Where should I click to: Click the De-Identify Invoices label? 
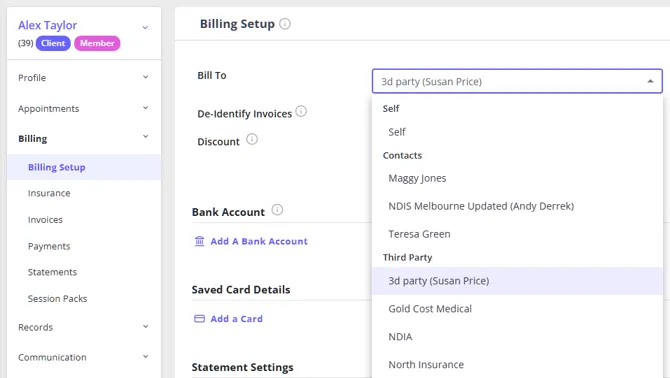click(x=244, y=114)
